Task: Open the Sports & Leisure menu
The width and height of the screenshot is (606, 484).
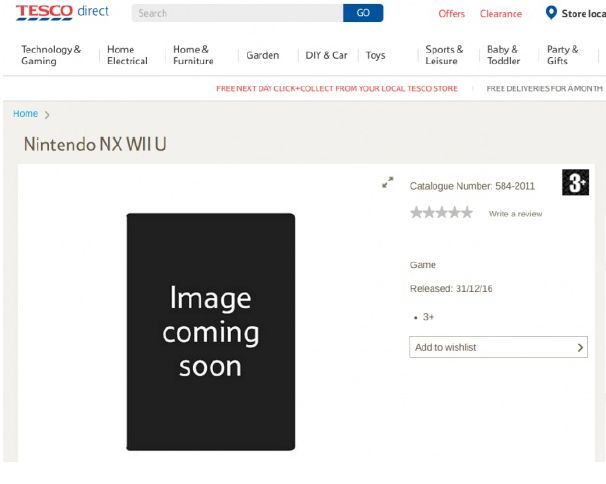Action: coord(444,55)
